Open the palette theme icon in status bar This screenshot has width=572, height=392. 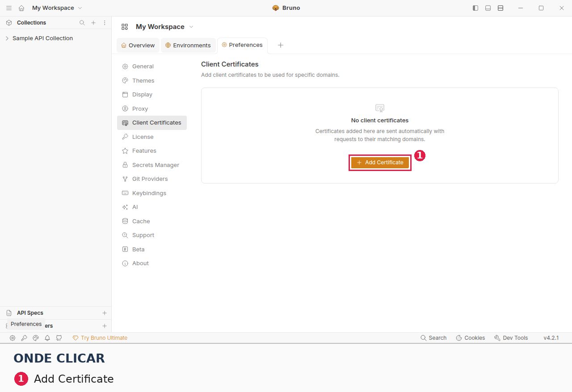click(x=36, y=338)
